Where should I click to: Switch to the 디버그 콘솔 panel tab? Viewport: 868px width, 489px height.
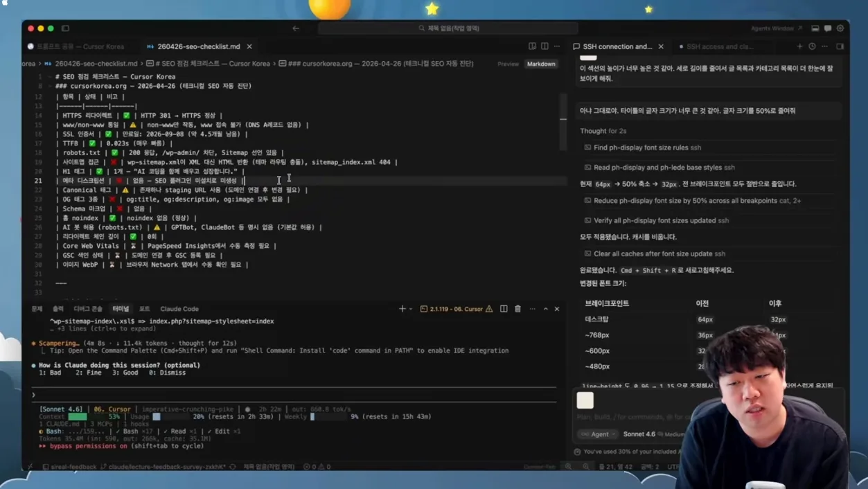[88, 309]
